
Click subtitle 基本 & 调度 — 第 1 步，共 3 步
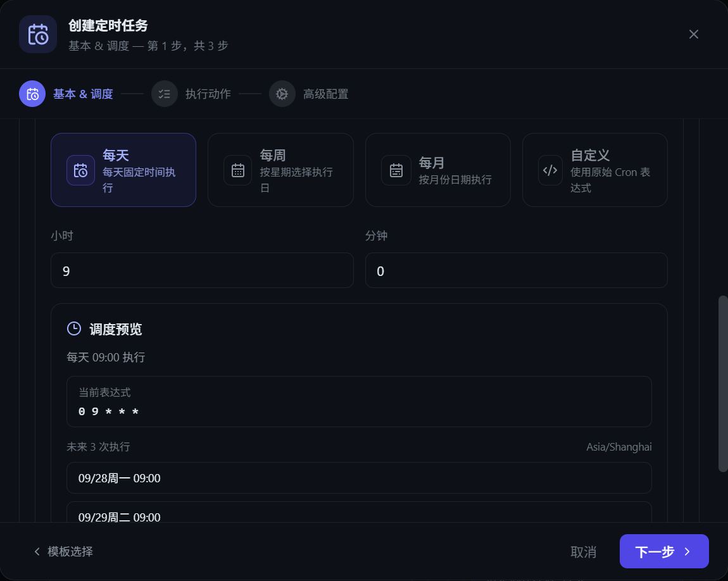point(149,46)
